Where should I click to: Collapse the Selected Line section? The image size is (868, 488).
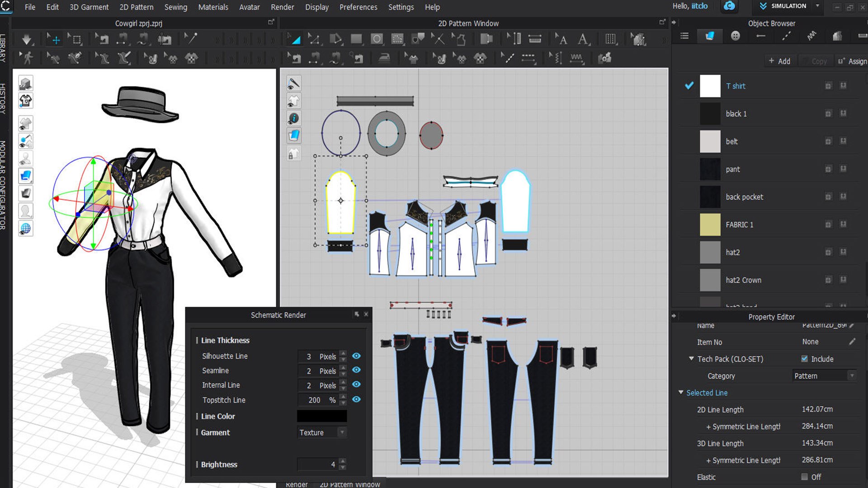click(x=681, y=393)
